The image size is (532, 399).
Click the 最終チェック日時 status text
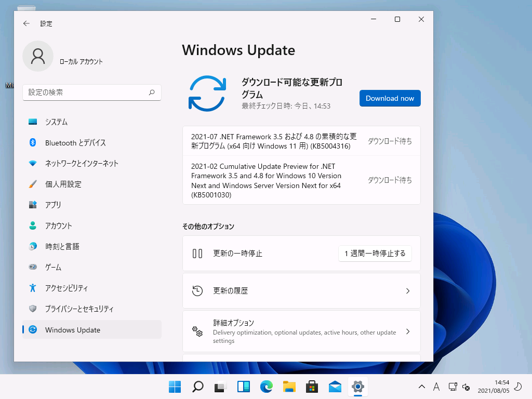[x=286, y=106]
